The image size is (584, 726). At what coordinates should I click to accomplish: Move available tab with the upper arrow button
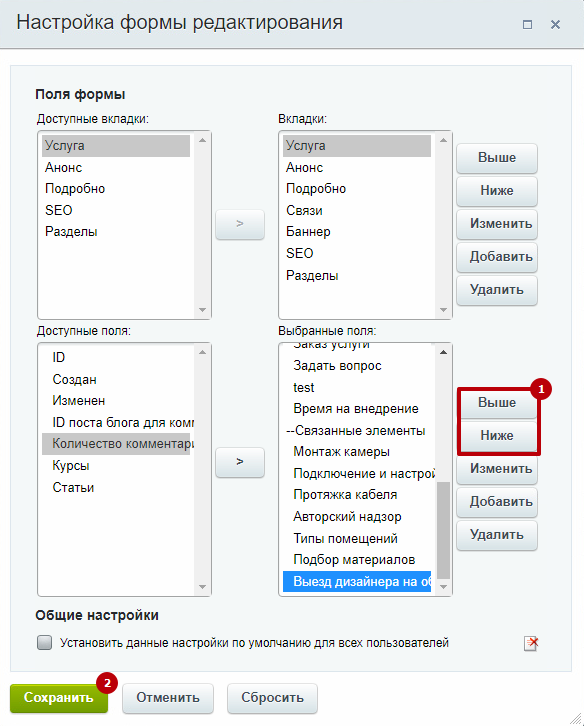coord(240,225)
